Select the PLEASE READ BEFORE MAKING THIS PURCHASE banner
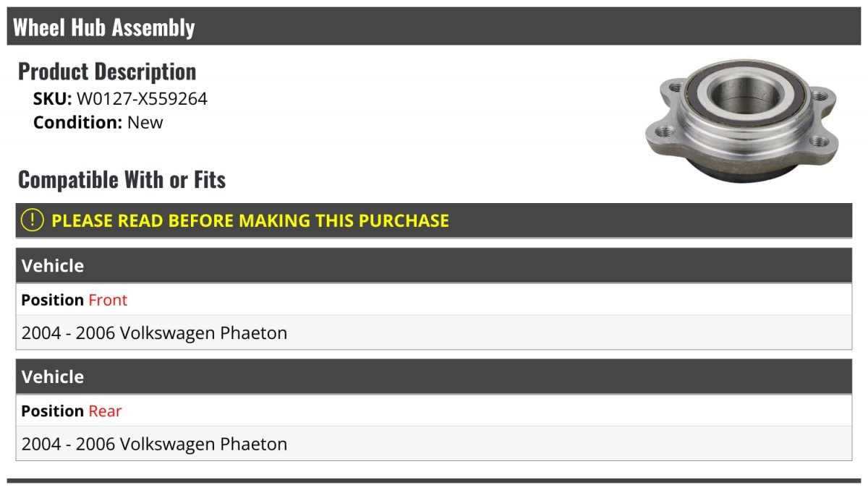Image resolution: width=868 pixels, height=490 pixels. pos(434,220)
